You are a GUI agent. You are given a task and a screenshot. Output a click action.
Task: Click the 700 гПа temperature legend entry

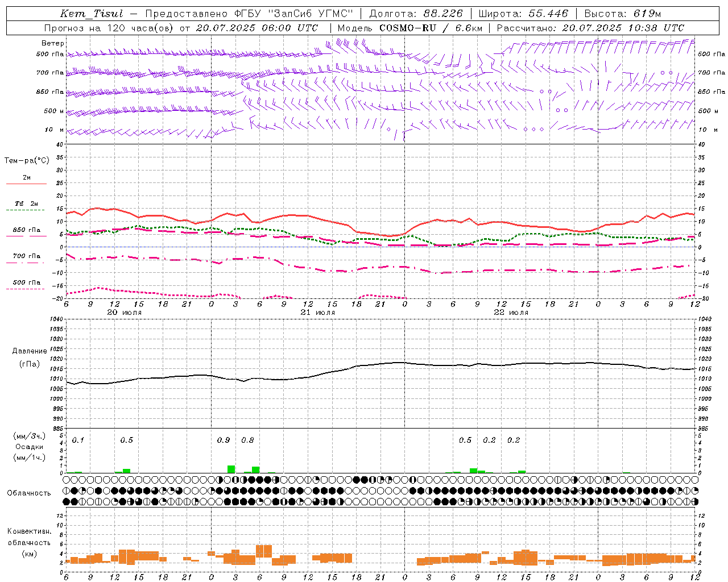click(27, 256)
